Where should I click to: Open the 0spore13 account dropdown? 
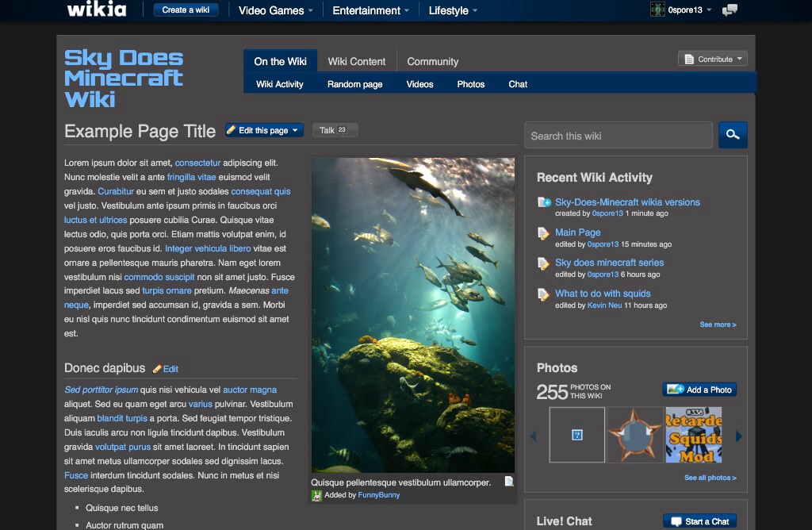[x=709, y=10]
